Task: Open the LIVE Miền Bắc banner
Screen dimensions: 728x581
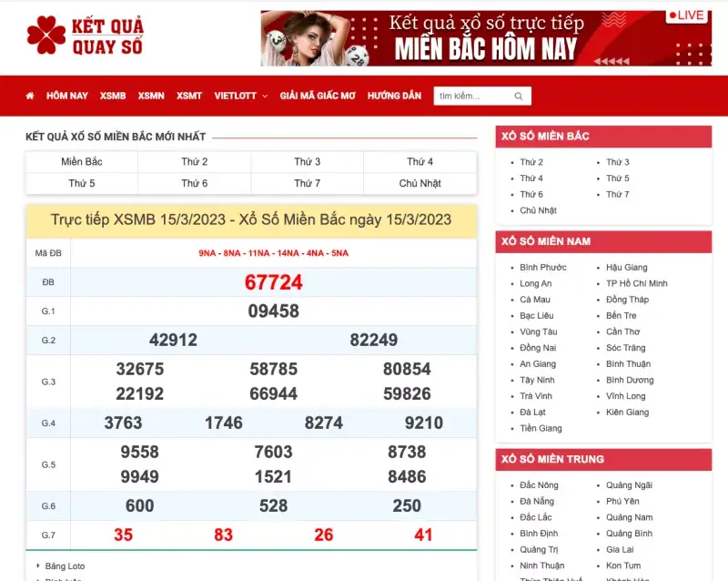Action: tap(485, 38)
